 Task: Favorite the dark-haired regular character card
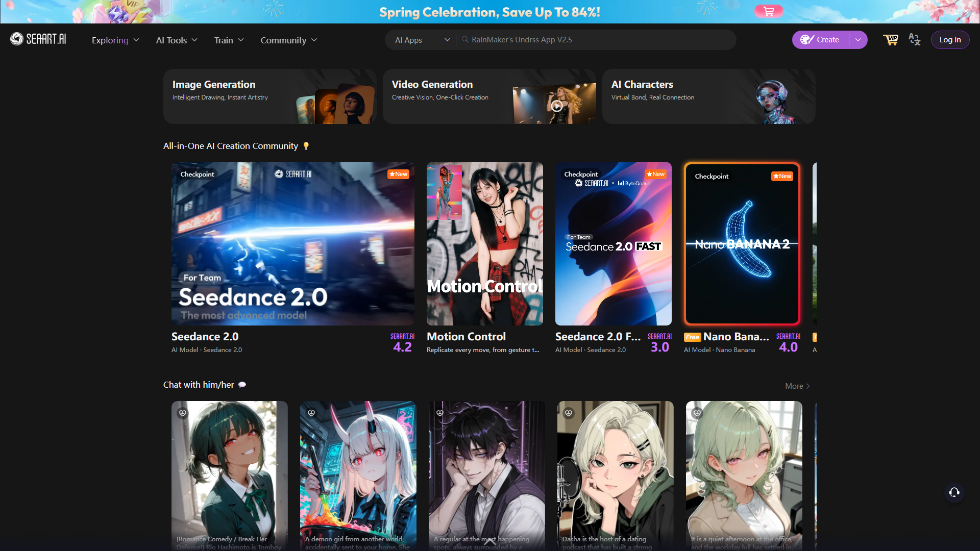tap(440, 413)
